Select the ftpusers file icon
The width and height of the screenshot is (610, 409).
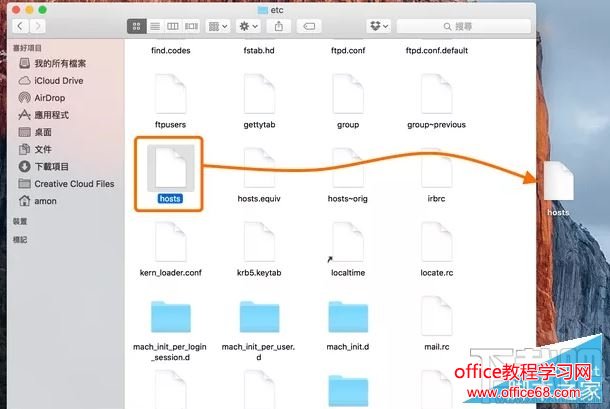click(x=170, y=94)
